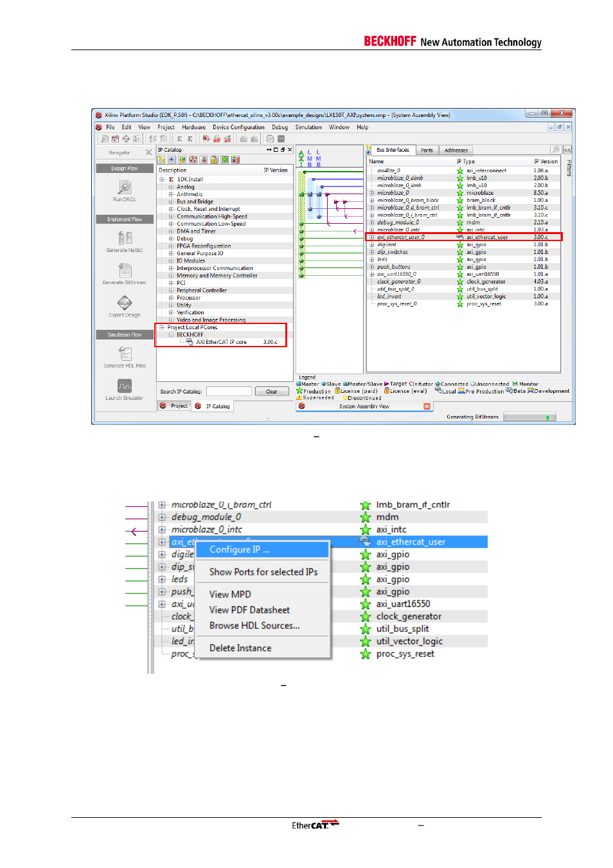Select Configure IP in context menu

click(x=262, y=550)
